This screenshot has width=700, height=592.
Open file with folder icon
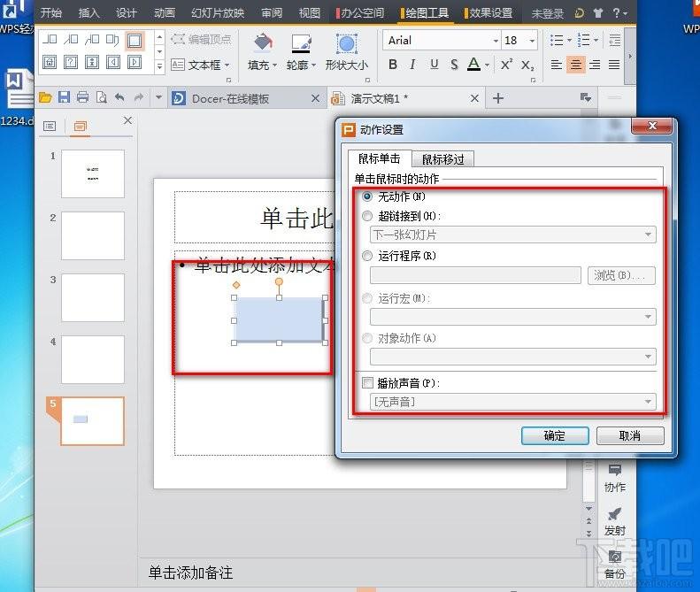tap(45, 97)
